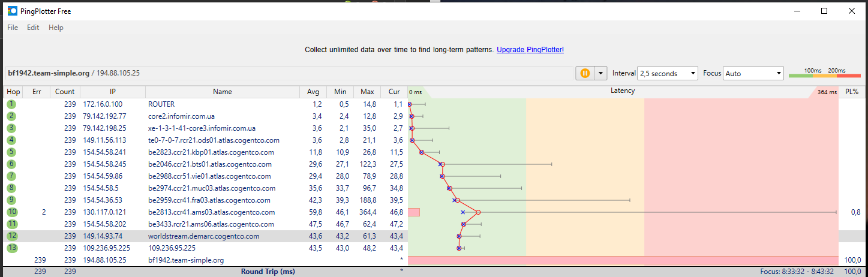Click hop 9 max value 188,8
Image resolution: width=868 pixels, height=277 pixels.
pyautogui.click(x=367, y=200)
